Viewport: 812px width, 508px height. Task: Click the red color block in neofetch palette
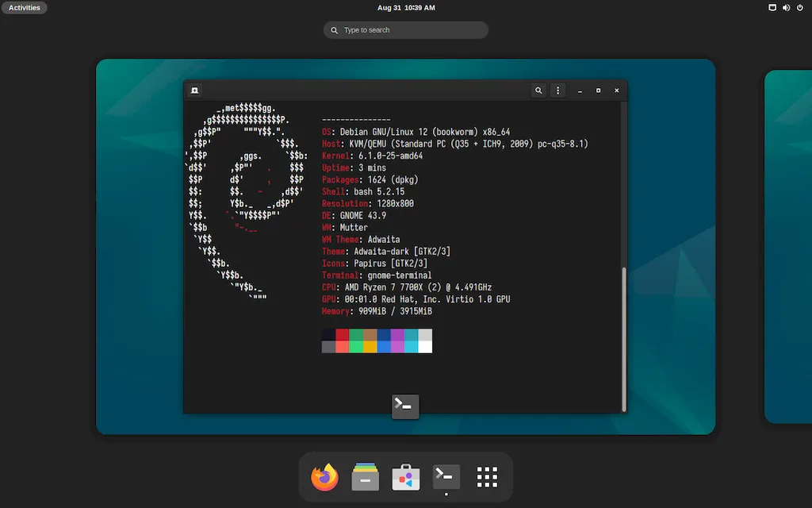[343, 334]
